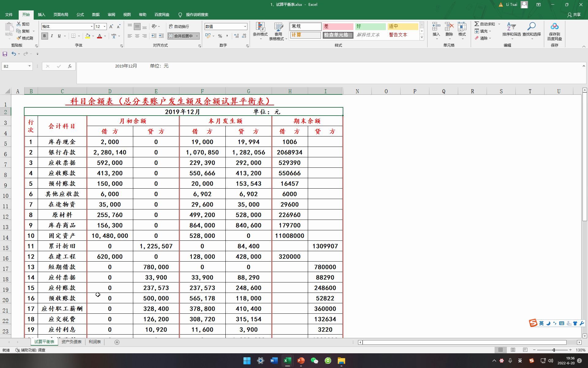
Task: Click the Paste clipboard icon
Action: tap(9, 27)
